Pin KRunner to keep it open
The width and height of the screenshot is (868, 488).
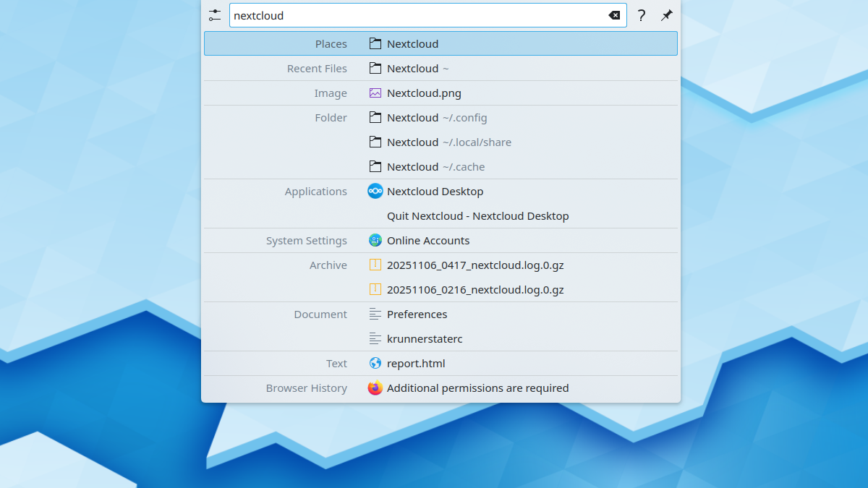tap(666, 14)
